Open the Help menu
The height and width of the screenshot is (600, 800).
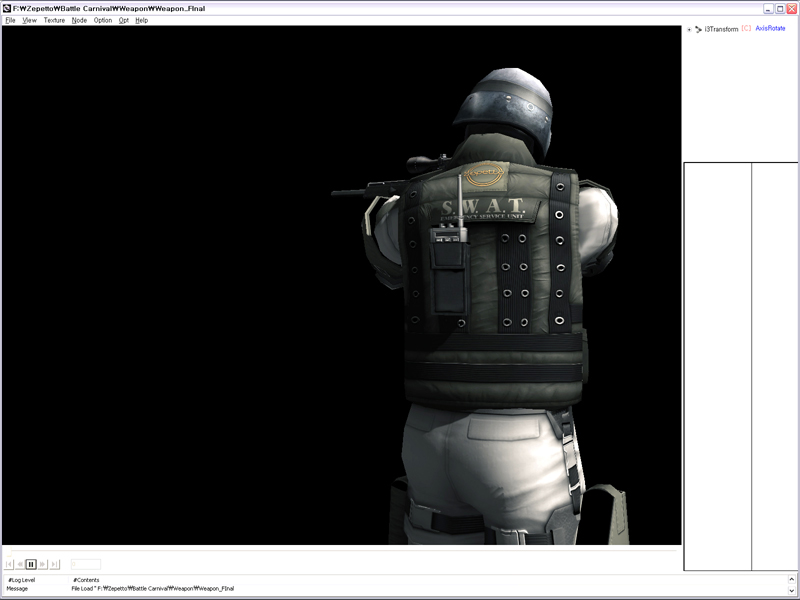tap(141, 20)
